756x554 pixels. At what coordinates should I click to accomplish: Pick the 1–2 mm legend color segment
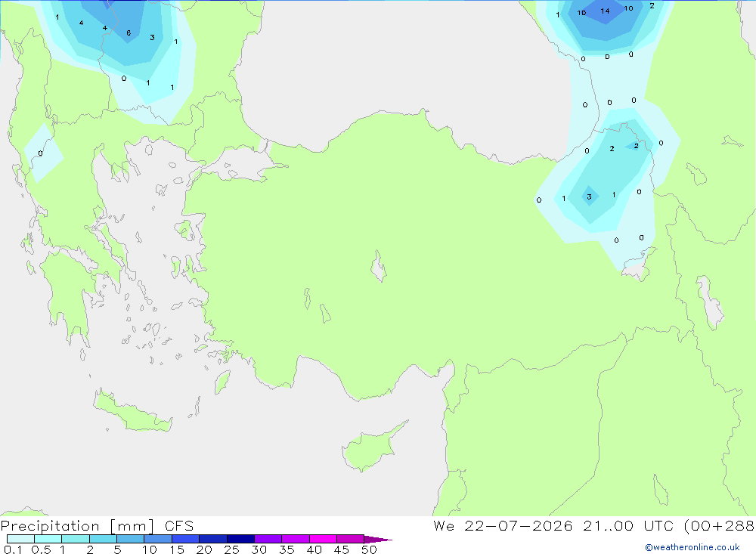click(76, 539)
